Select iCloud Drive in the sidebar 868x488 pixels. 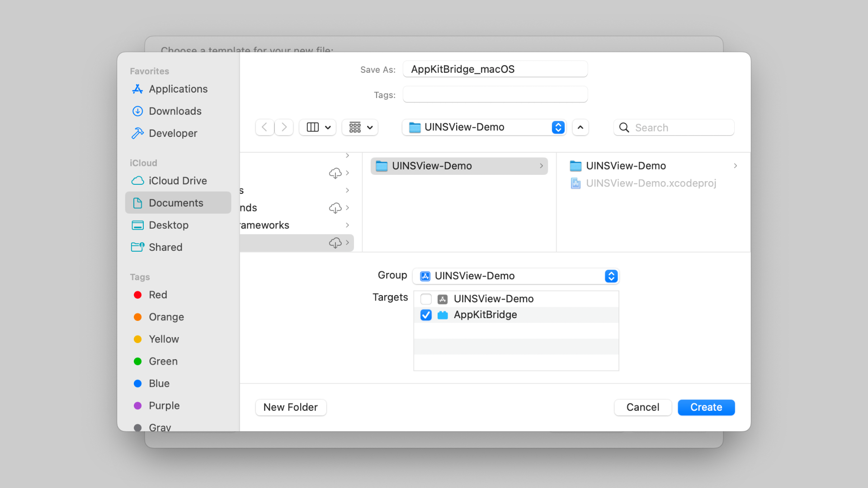177,181
